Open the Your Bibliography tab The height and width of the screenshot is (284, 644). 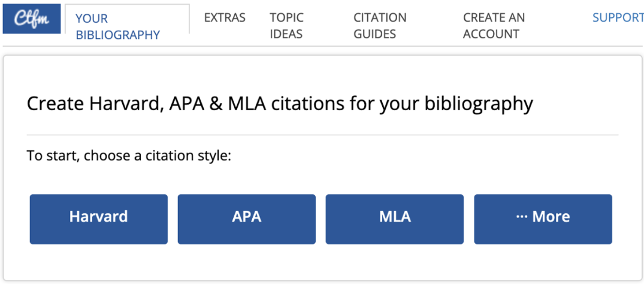coord(117,26)
